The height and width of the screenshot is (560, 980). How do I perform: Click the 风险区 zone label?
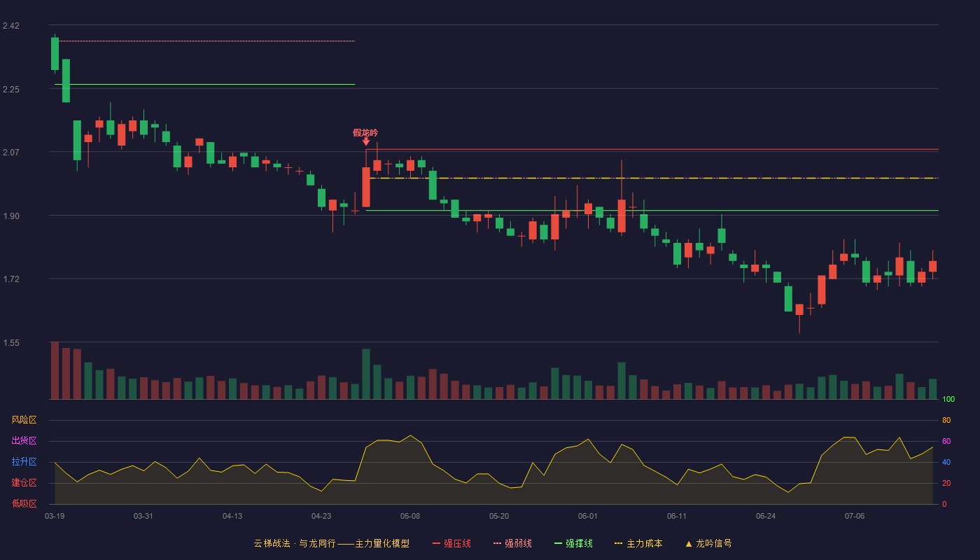click(x=24, y=420)
